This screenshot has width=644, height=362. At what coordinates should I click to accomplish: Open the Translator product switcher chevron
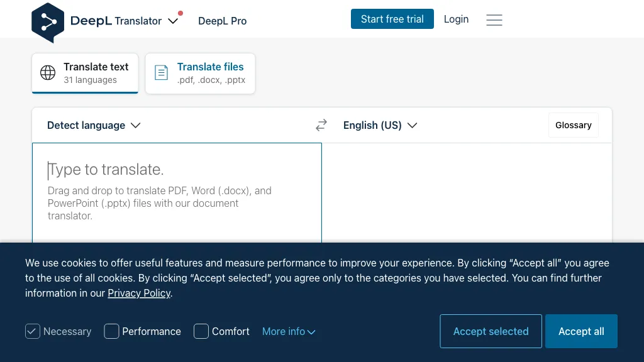point(173,20)
